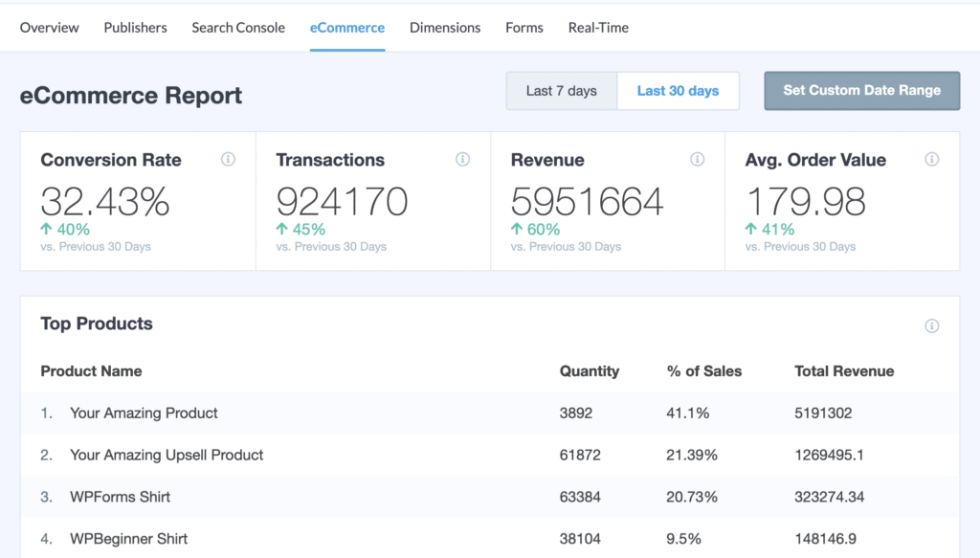Click the Transactions value 924170
The width and height of the screenshot is (980, 558).
click(x=342, y=201)
